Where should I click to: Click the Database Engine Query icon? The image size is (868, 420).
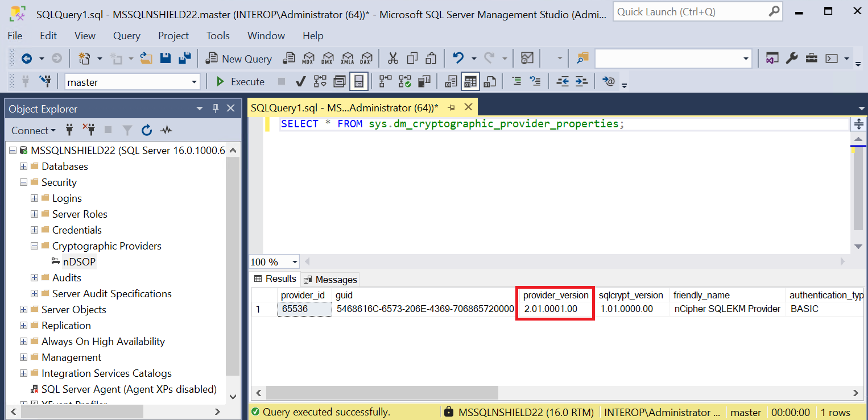[289, 59]
